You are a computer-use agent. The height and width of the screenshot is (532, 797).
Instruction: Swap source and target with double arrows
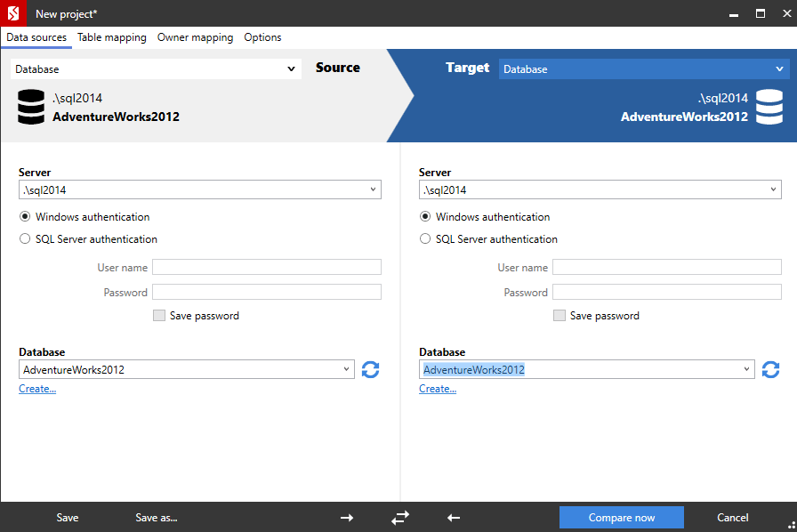(x=400, y=518)
